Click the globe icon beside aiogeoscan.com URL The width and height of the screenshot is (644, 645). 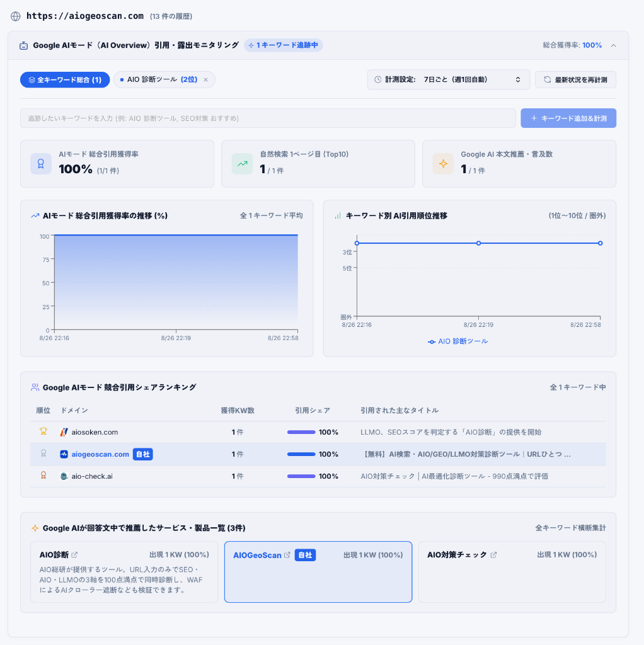[16, 16]
